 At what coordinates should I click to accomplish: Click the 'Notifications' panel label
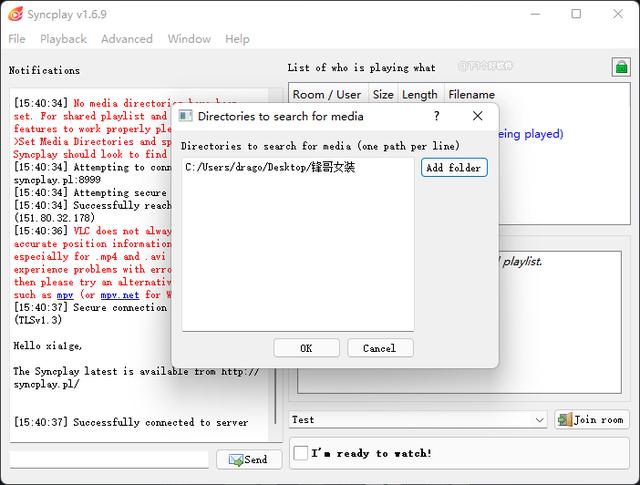tap(44, 70)
